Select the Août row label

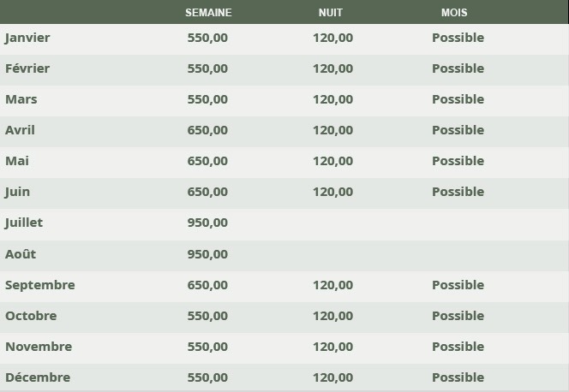[21, 254]
